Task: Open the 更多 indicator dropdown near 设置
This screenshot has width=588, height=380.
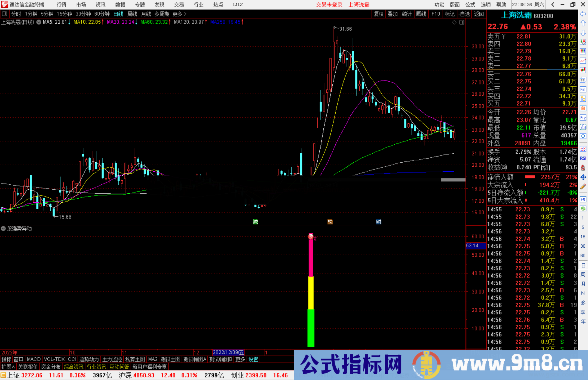Action: pyautogui.click(x=240, y=359)
